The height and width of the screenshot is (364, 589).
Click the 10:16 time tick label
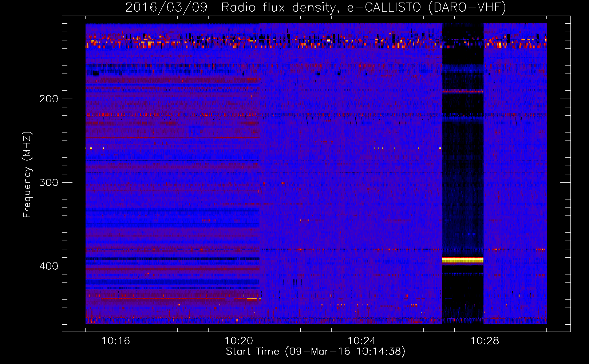pos(115,341)
